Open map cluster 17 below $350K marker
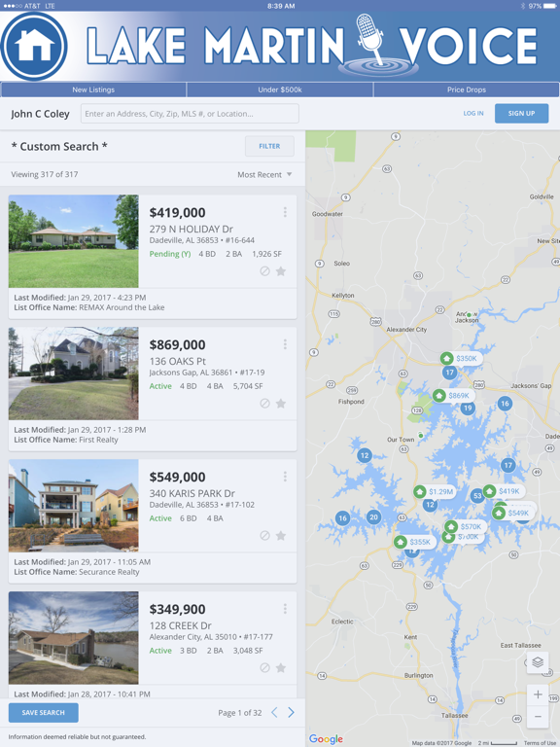Image resolution: width=560 pixels, height=747 pixels. [x=449, y=373]
